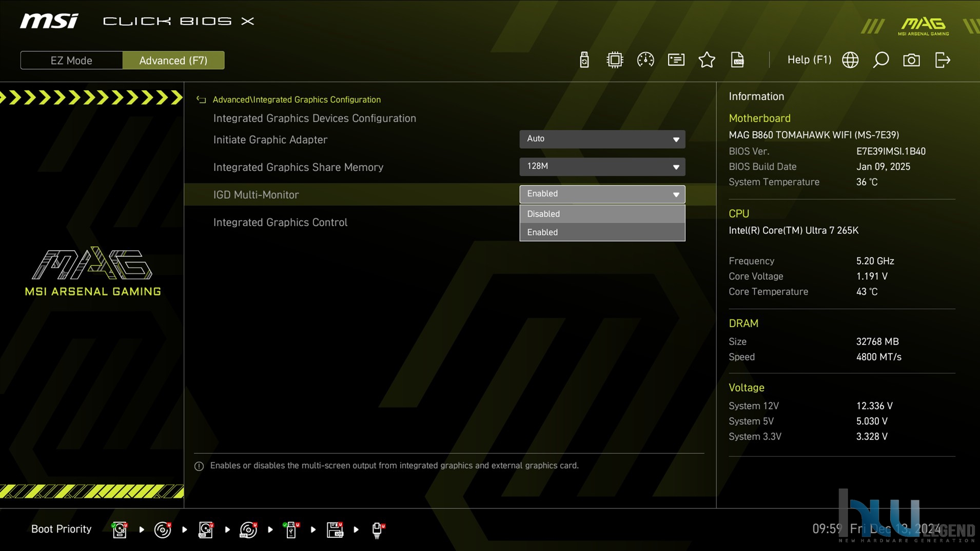
Task: Open Help (F1)
Action: [809, 60]
